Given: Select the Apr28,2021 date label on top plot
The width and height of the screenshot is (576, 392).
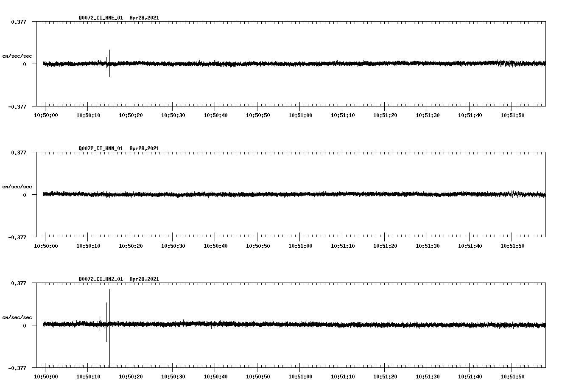Looking at the screenshot, I should coord(144,18).
